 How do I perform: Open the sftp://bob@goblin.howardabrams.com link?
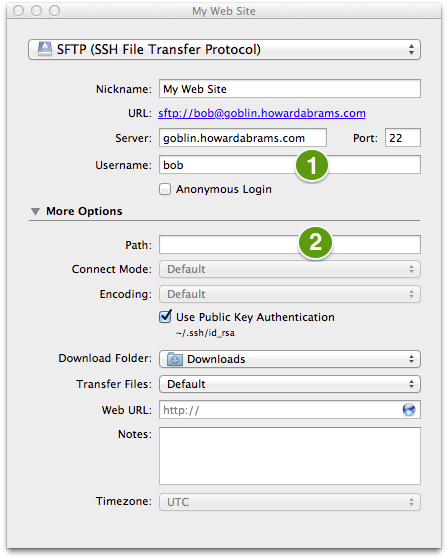(262, 113)
